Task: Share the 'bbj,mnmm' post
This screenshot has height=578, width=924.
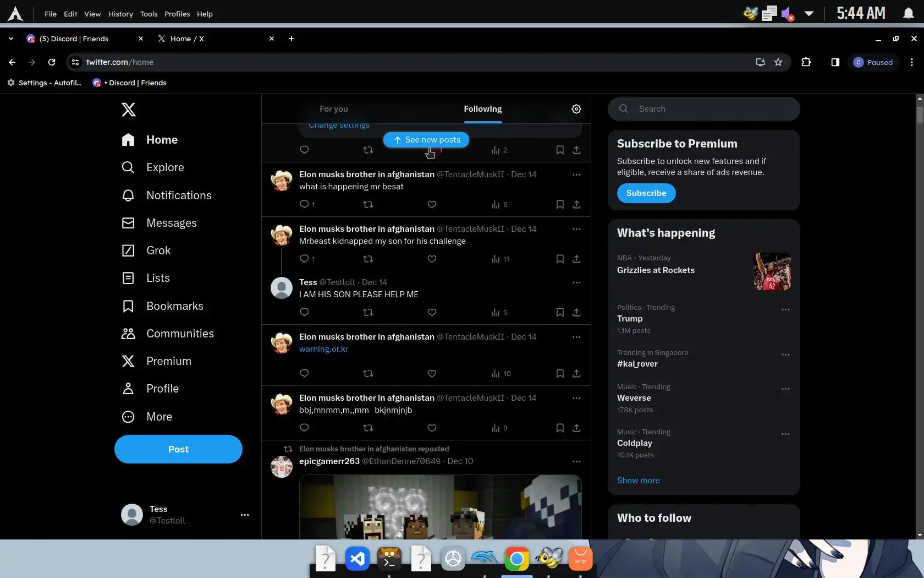Action: [x=576, y=428]
